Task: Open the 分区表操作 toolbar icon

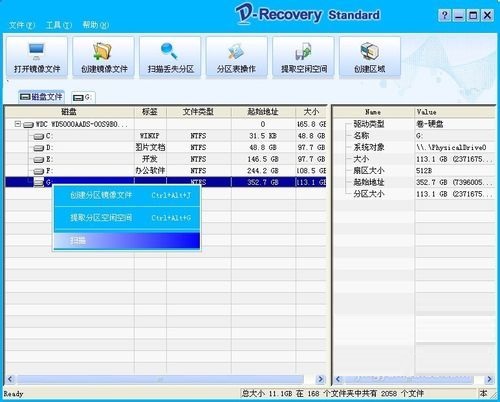Action: [x=236, y=52]
